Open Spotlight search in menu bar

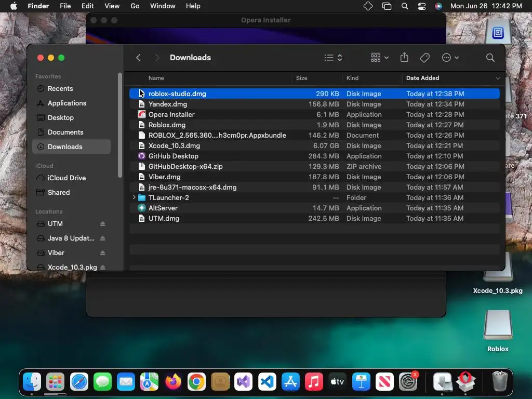[404, 6]
